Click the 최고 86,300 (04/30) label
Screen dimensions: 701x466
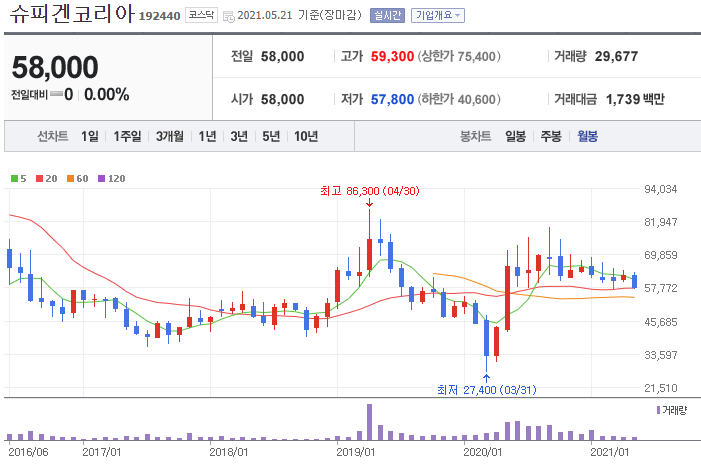pos(370,191)
